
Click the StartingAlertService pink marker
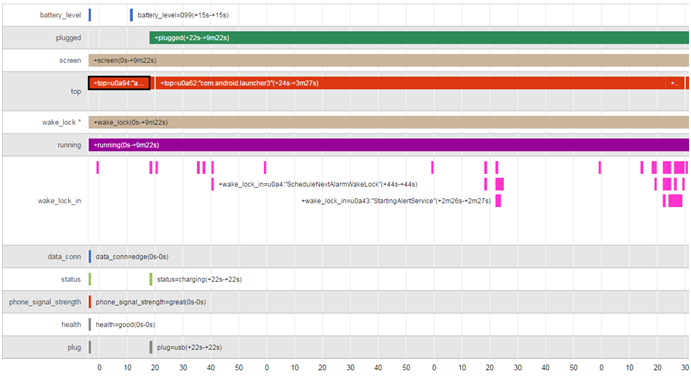click(x=498, y=201)
